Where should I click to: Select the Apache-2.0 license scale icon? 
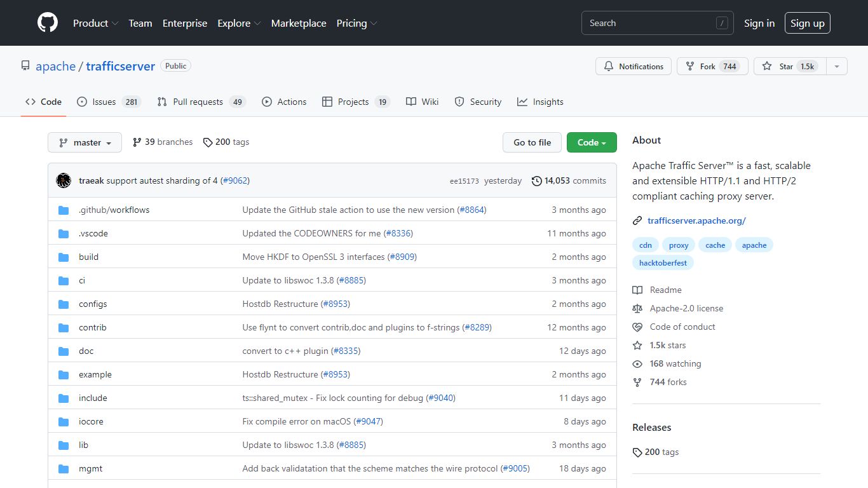tap(637, 308)
